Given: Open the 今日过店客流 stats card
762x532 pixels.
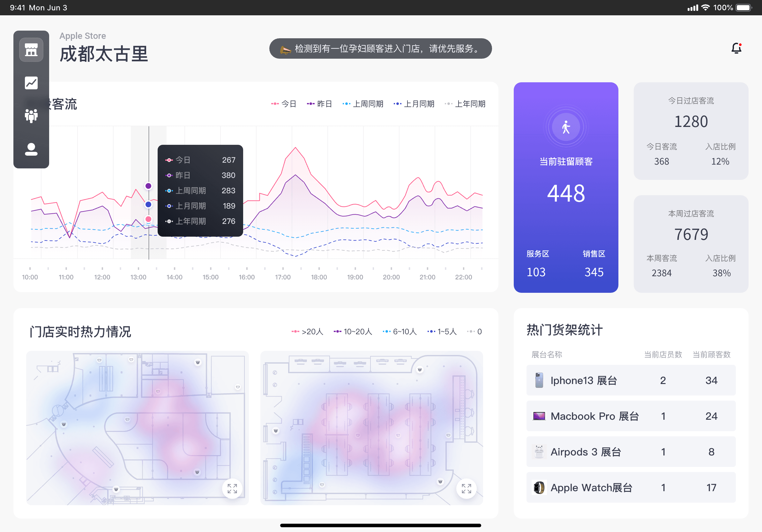Looking at the screenshot, I should pyautogui.click(x=691, y=131).
